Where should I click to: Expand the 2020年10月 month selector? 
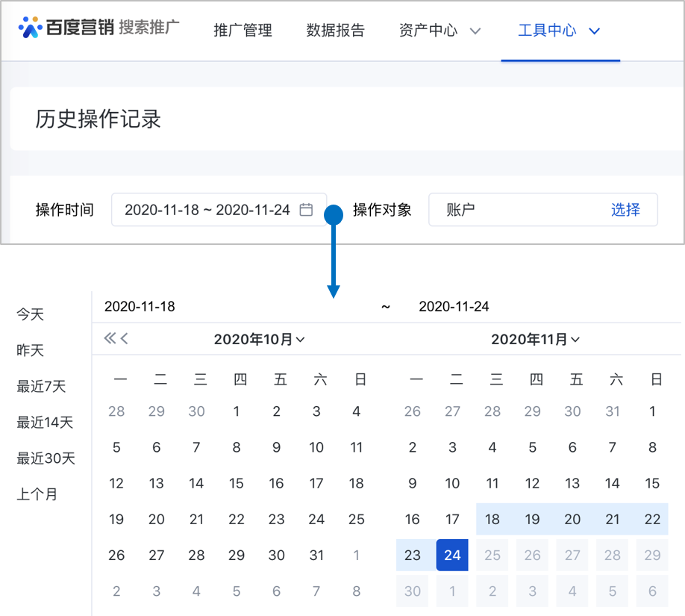259,340
